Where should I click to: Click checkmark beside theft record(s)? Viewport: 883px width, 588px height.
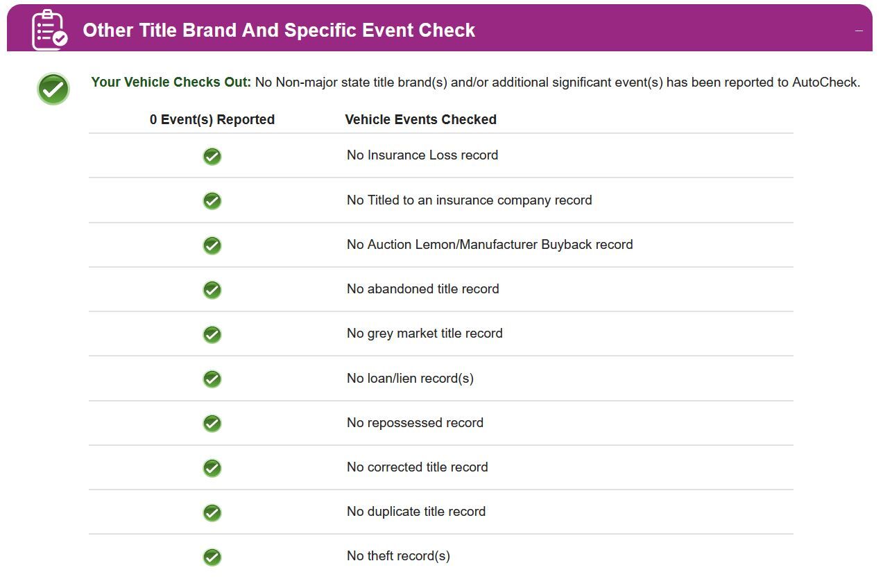click(212, 557)
